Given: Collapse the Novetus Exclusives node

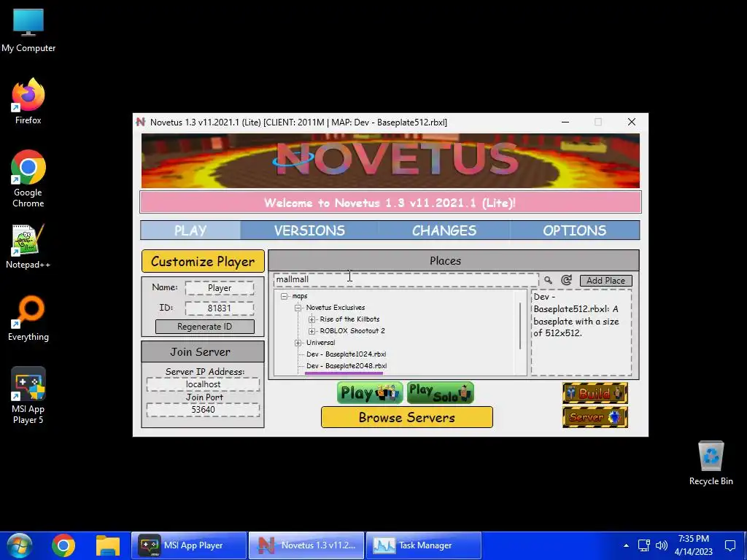Looking at the screenshot, I should [298, 308].
